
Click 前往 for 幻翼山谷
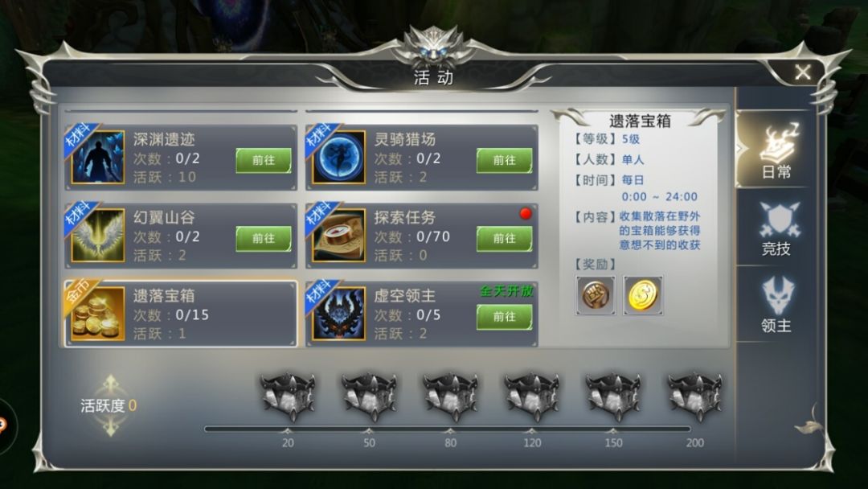coord(264,238)
